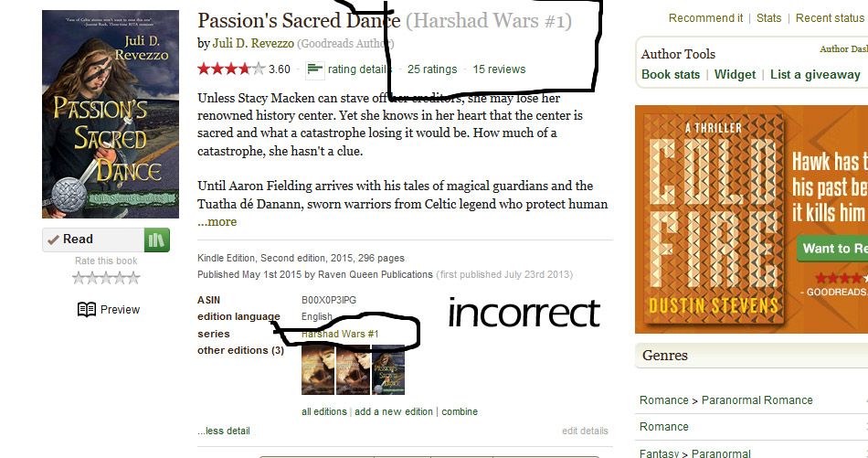
Task: Open the green shelves icon beside Read
Action: [x=156, y=240]
